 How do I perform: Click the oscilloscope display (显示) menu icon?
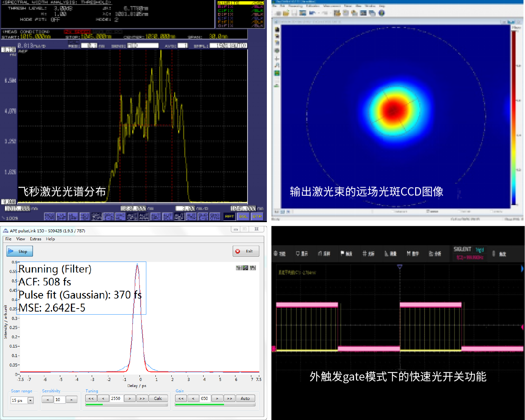tap(302, 254)
